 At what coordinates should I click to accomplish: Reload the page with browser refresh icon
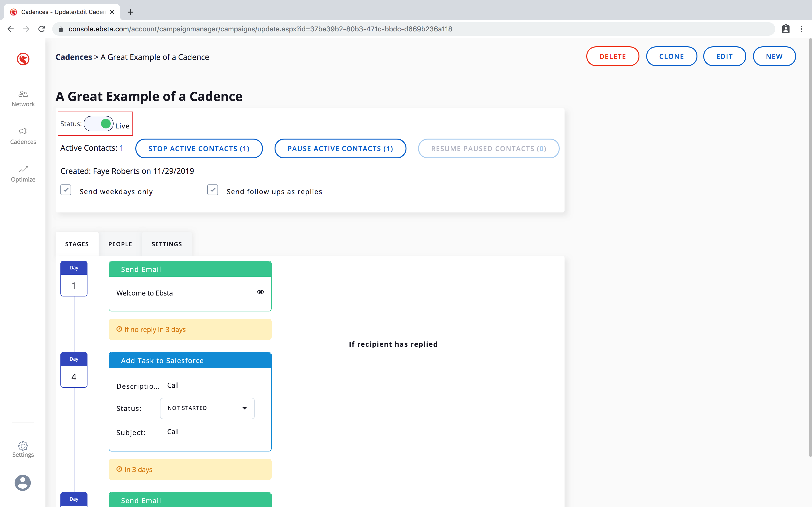pos(42,29)
